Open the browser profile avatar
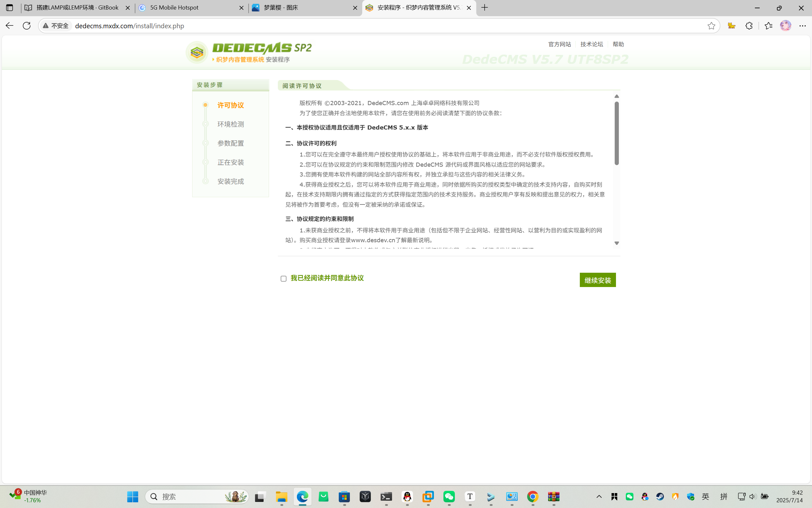This screenshot has width=812, height=508. pyautogui.click(x=785, y=25)
